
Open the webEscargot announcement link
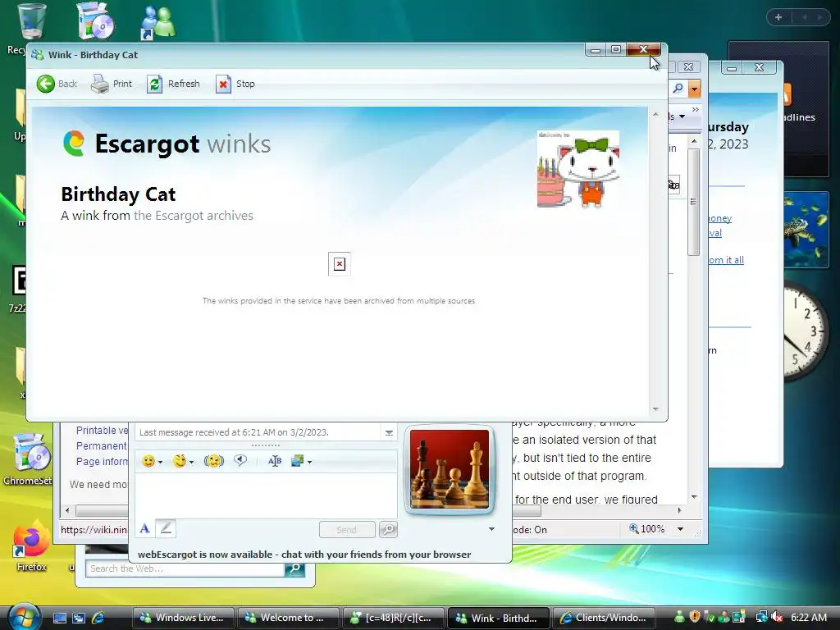click(304, 555)
